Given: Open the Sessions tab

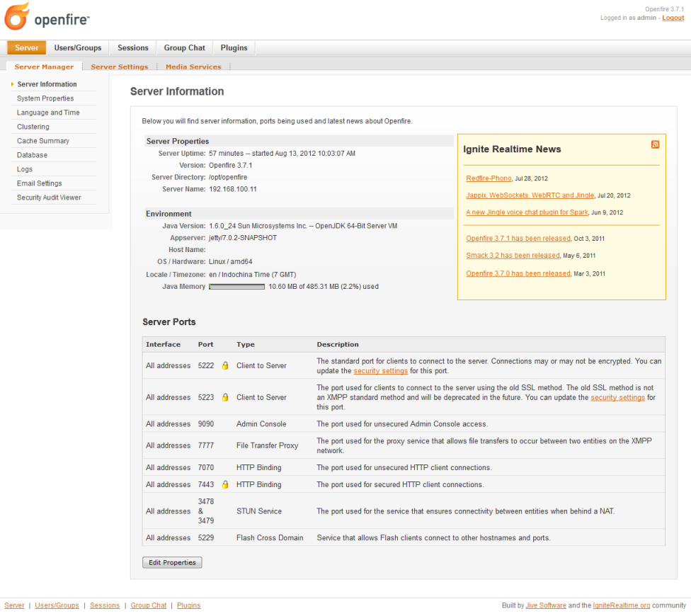Looking at the screenshot, I should point(132,47).
